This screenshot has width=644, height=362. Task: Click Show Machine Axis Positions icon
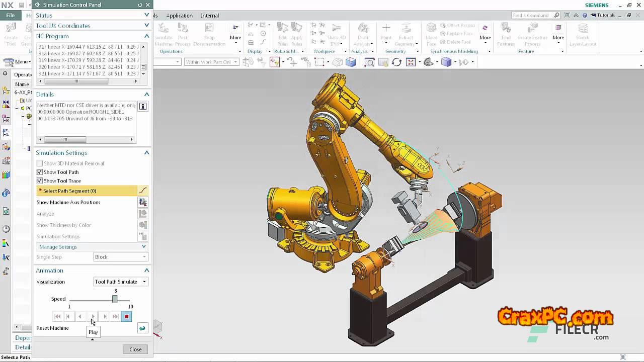[143, 202]
